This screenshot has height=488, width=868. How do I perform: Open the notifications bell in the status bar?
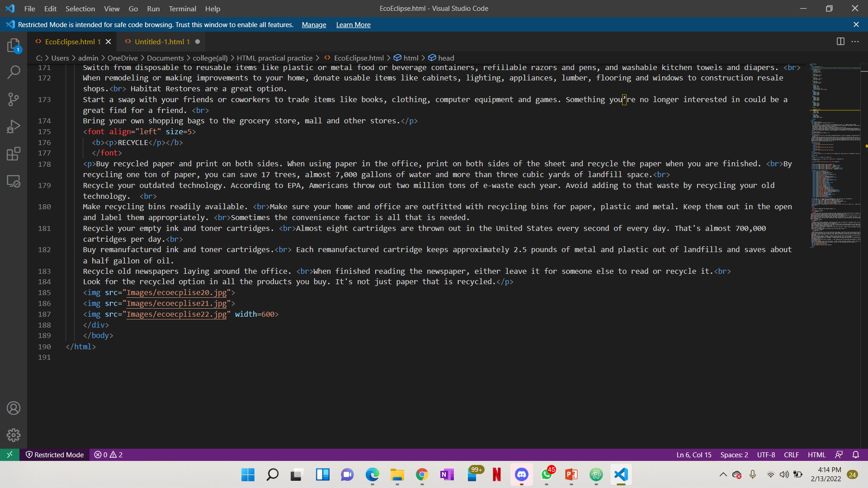[x=856, y=455]
